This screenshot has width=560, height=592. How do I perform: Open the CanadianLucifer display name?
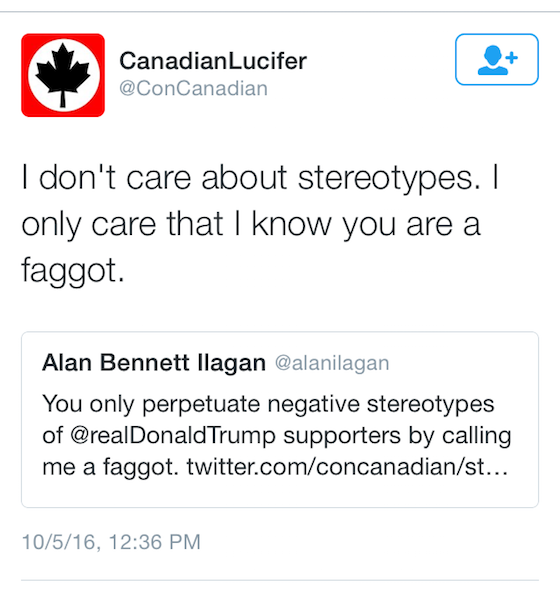(213, 61)
